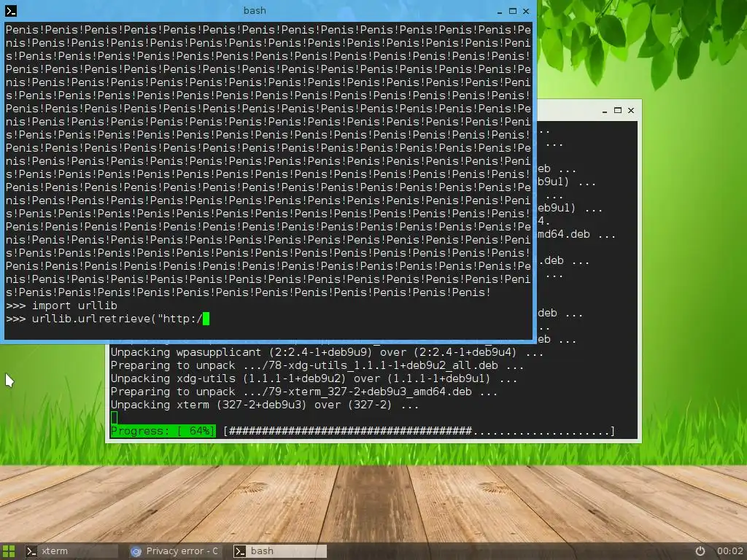Minimize the background xterm window
This screenshot has width=747, height=560.
coord(604,111)
